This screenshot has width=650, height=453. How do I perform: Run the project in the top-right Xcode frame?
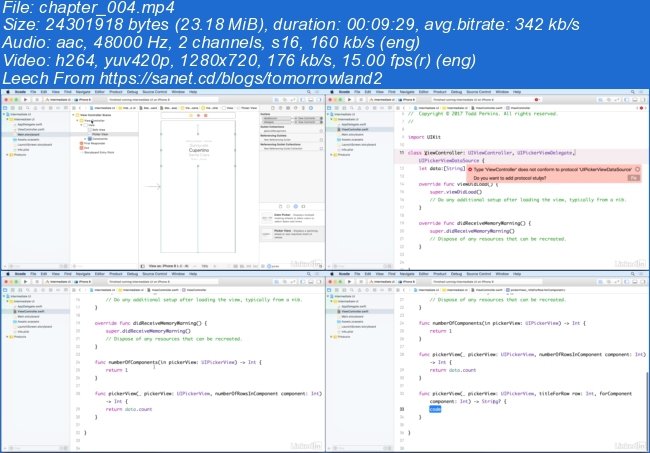pos(350,100)
